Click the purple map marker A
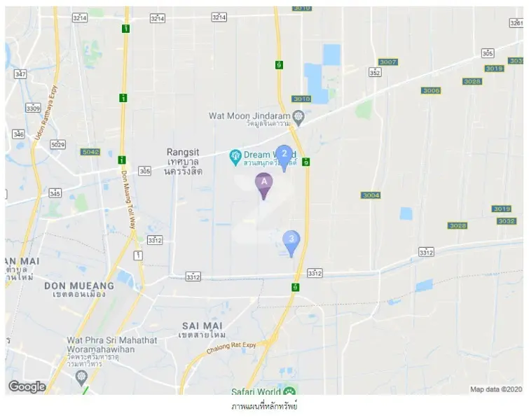Screen dimensions: 529x420 (x=264, y=186)
